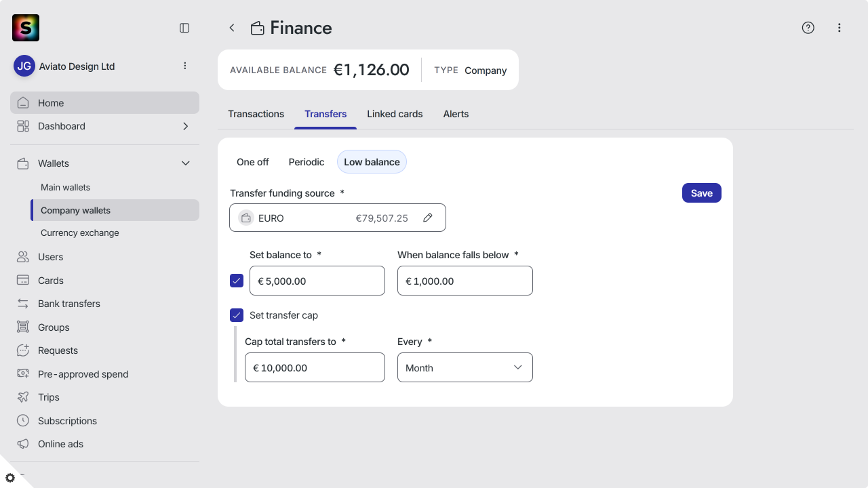Open account options next to Aviato Design Ltd
Screen dimensions: 868x488
tap(185, 66)
